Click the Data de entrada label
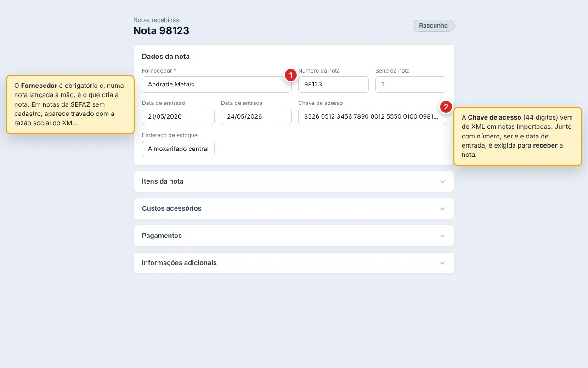The height and width of the screenshot is (368, 588). point(242,103)
